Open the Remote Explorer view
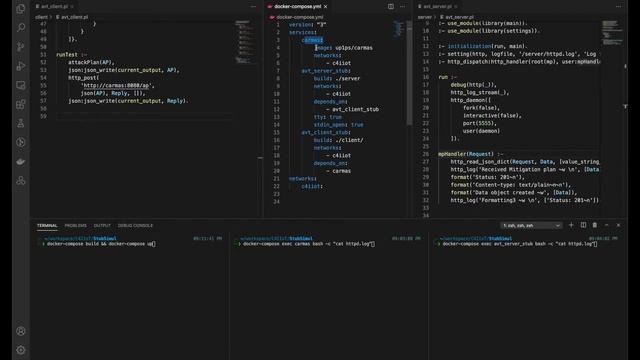This screenshot has width=640, height=360. (21, 85)
